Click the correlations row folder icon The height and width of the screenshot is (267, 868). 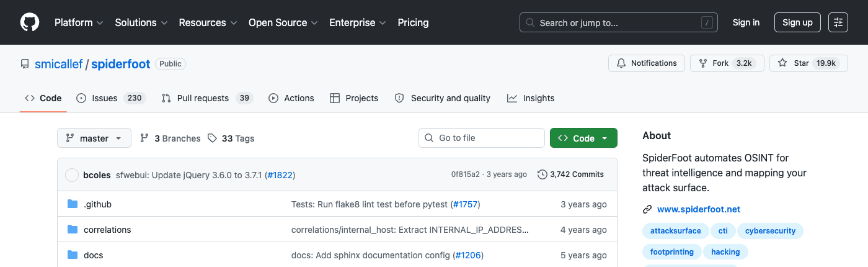point(73,230)
